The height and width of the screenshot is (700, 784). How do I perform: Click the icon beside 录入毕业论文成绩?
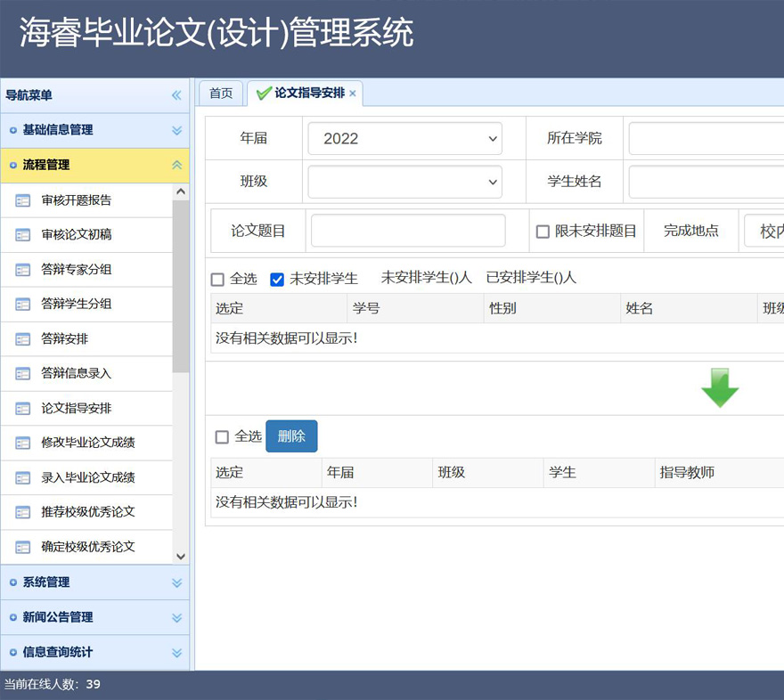coord(23,478)
